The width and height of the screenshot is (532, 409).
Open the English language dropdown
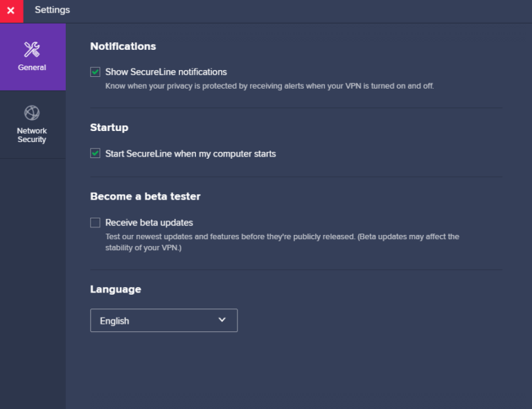point(164,320)
